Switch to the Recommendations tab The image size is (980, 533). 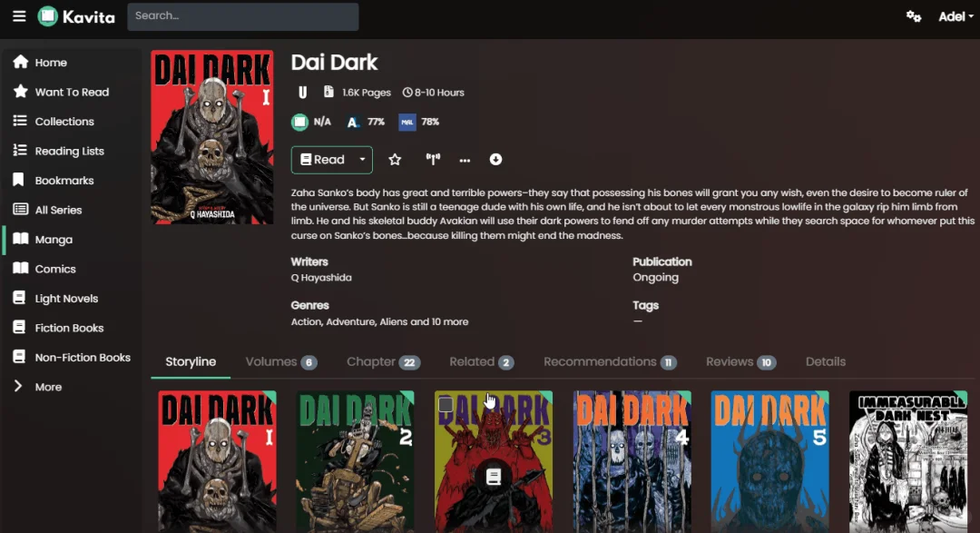click(610, 362)
